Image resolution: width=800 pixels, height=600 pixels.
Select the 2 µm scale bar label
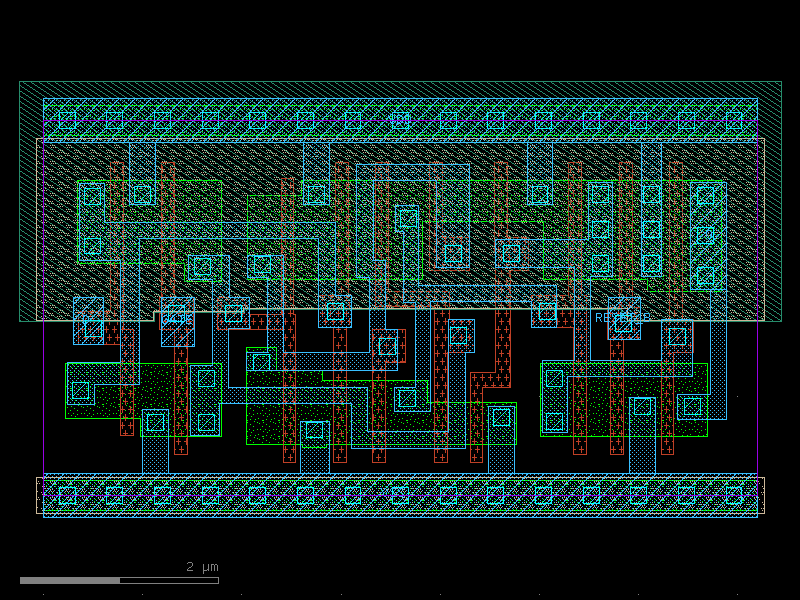coord(202,567)
